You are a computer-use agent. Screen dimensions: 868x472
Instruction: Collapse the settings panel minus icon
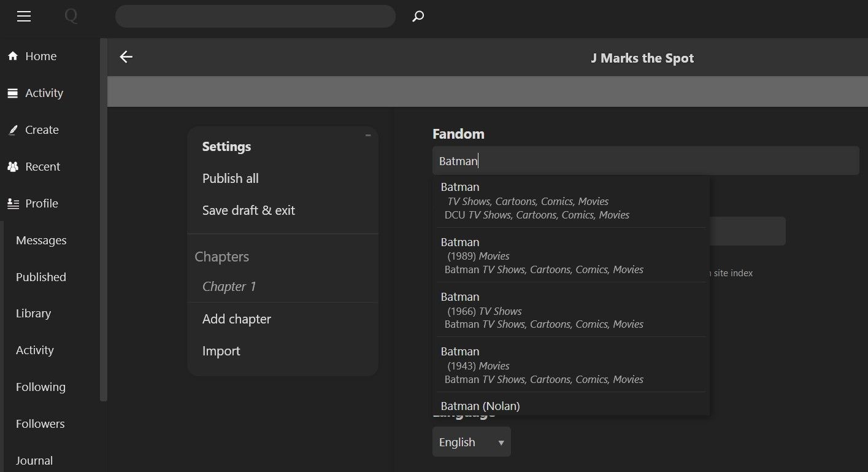(x=368, y=135)
